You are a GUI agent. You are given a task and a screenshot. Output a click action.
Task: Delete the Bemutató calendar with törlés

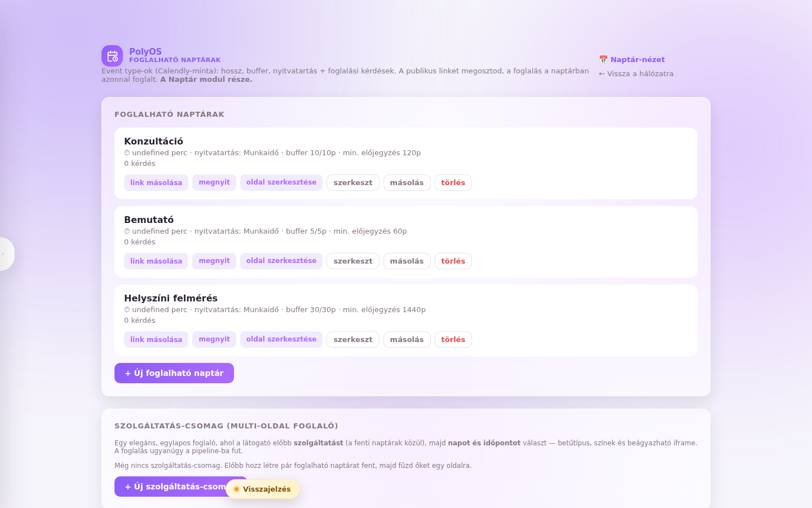click(x=453, y=261)
